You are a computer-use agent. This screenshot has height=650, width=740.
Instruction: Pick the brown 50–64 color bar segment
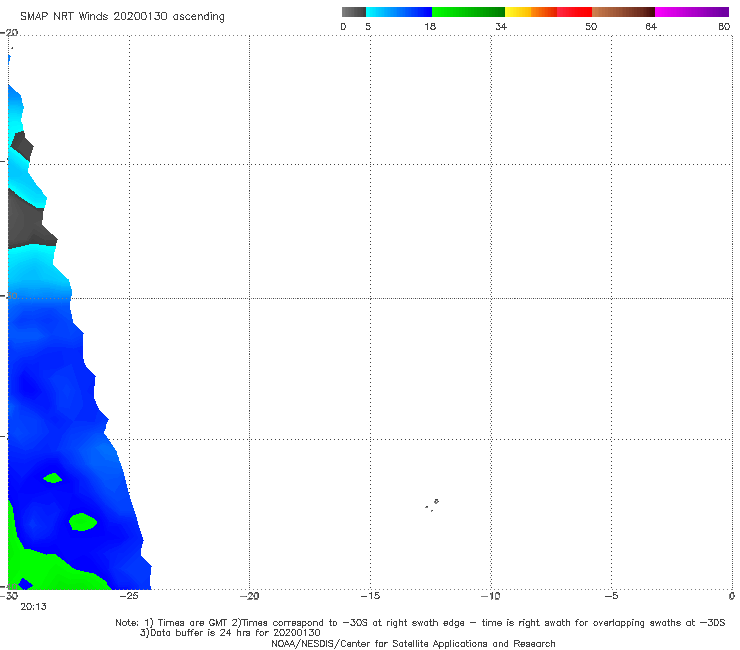point(623,12)
